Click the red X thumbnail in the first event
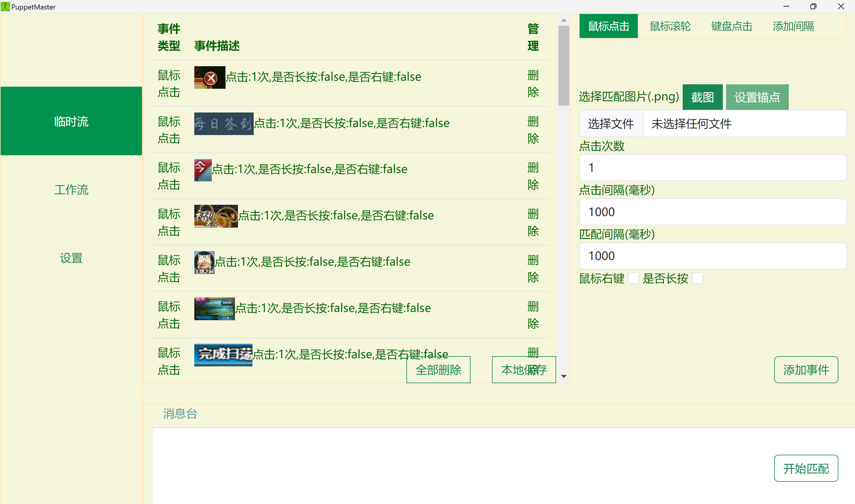The height and width of the screenshot is (504, 855). (209, 77)
